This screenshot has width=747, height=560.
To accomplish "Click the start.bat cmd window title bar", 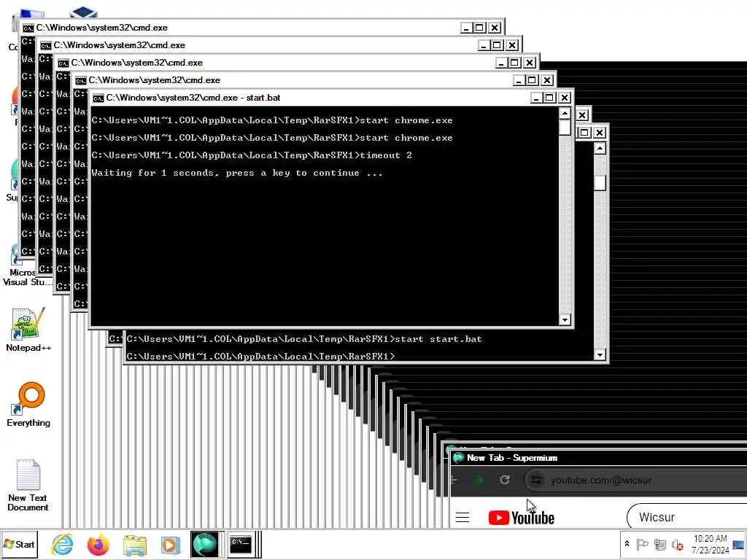I will tap(309, 98).
